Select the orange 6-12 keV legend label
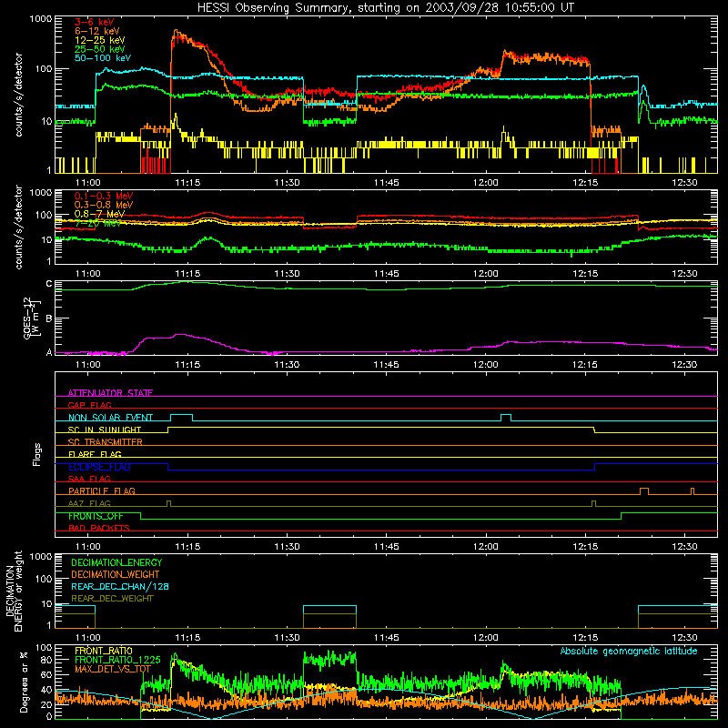This screenshot has height=728, width=728. [96, 31]
